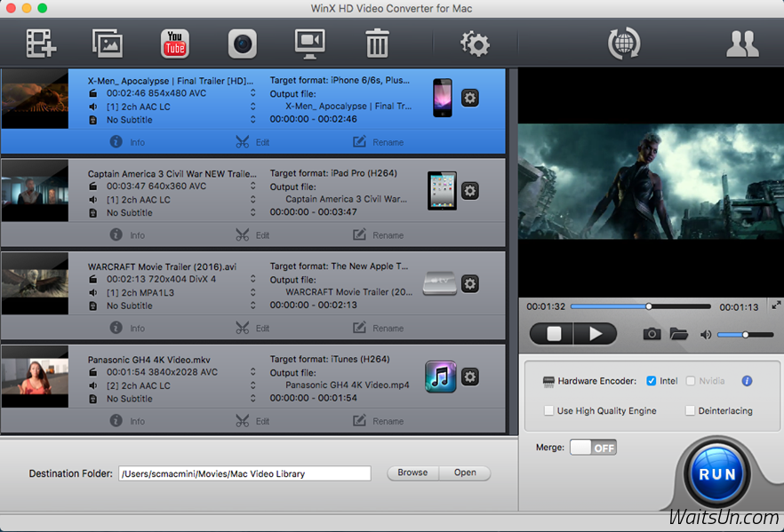Open the online language/update globe tool
The image size is (784, 532).
tap(623, 43)
